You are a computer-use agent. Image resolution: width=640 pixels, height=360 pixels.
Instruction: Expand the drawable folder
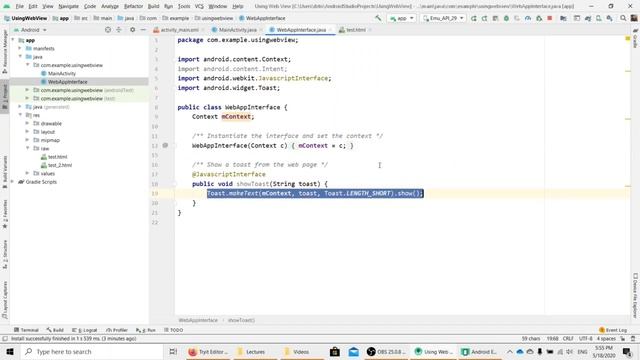[27, 123]
